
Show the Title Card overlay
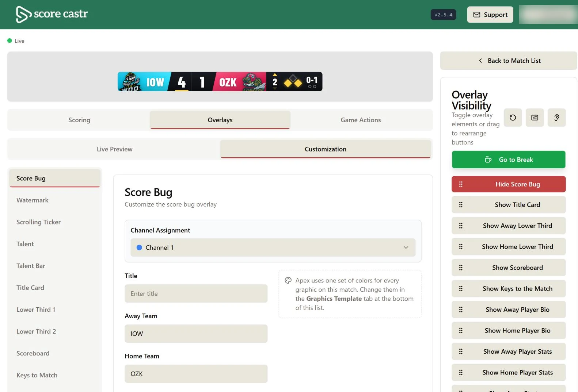click(509, 205)
